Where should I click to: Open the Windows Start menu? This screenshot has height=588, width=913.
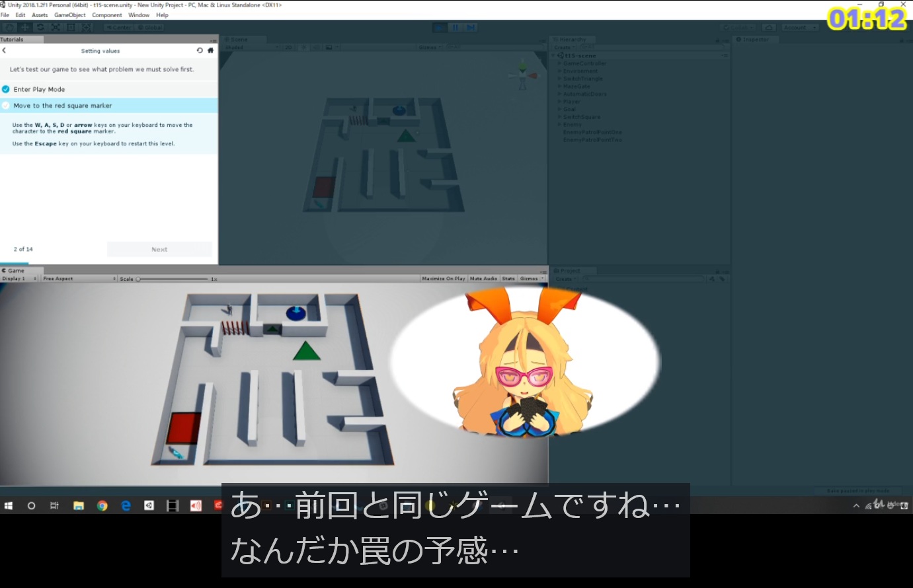click(x=9, y=506)
